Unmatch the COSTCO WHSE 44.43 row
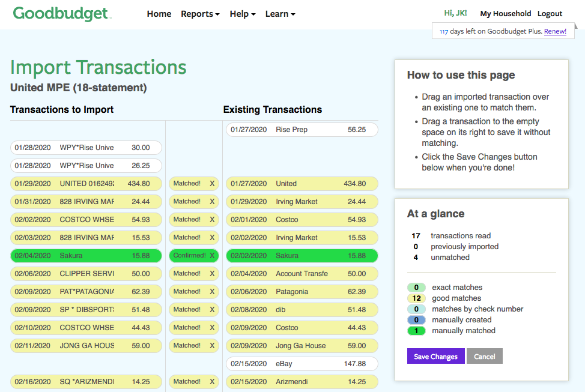This screenshot has width=585, height=392. (212, 328)
